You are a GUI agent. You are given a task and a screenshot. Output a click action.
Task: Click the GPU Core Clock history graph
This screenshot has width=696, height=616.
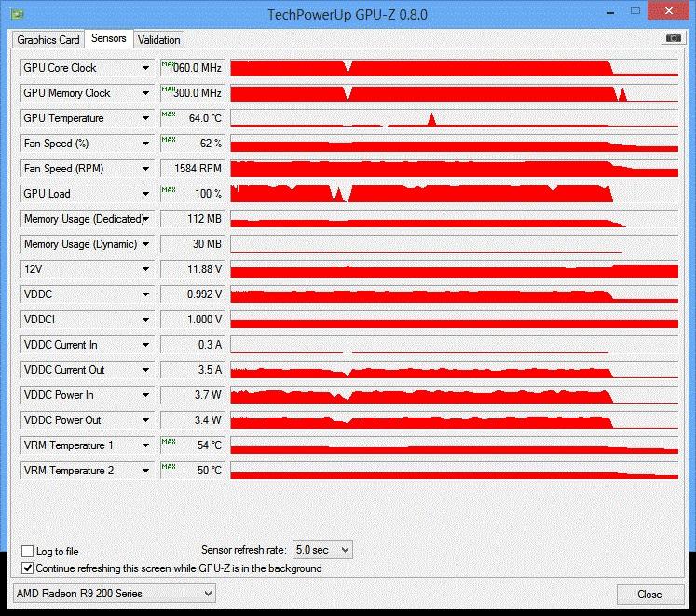tap(455, 68)
